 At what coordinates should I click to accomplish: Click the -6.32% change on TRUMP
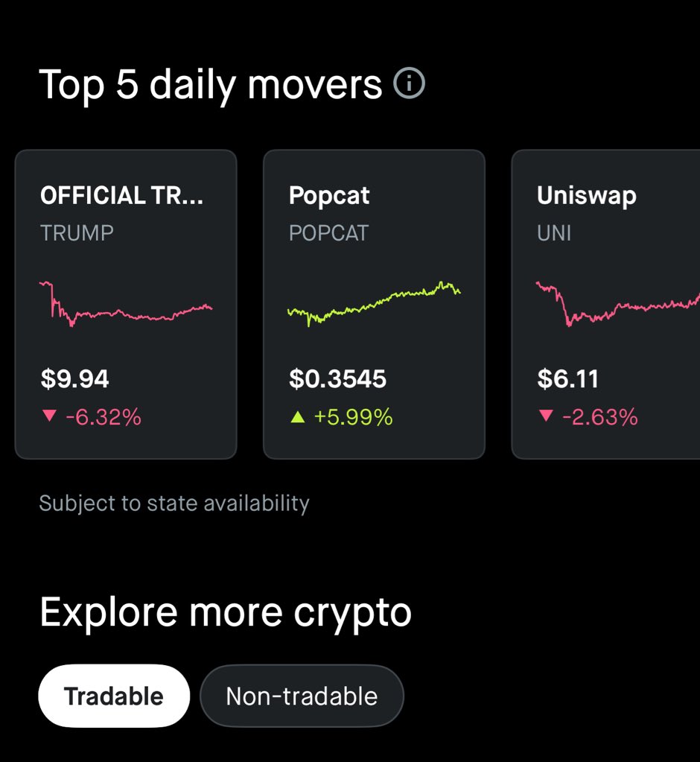(x=104, y=417)
